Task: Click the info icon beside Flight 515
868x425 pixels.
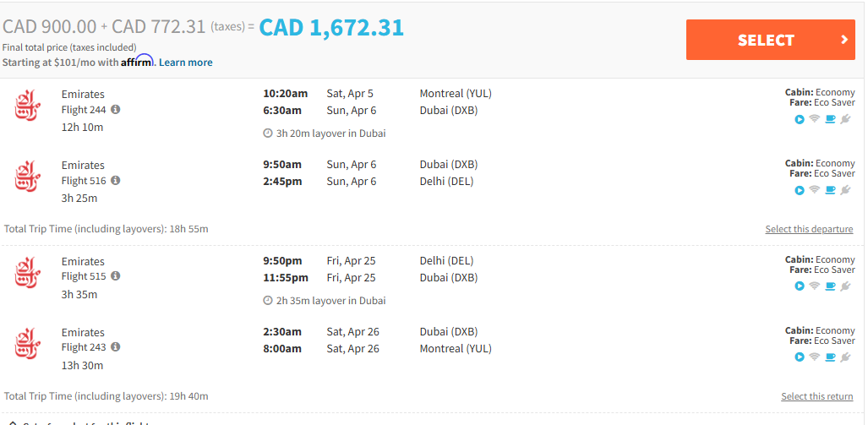Action: point(116,276)
